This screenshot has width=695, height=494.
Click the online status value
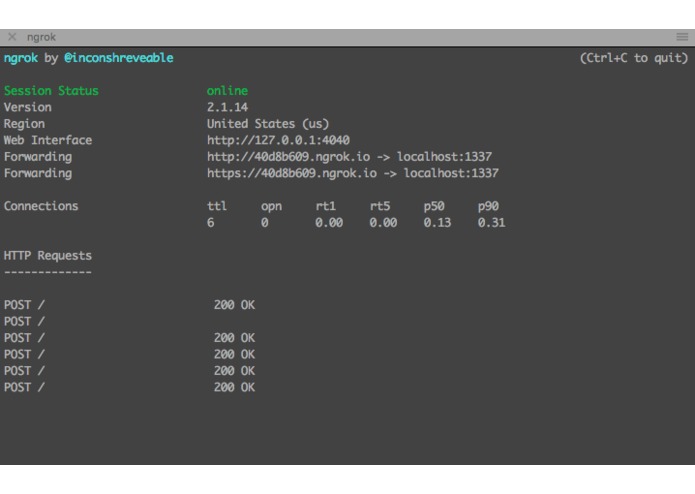point(227,90)
